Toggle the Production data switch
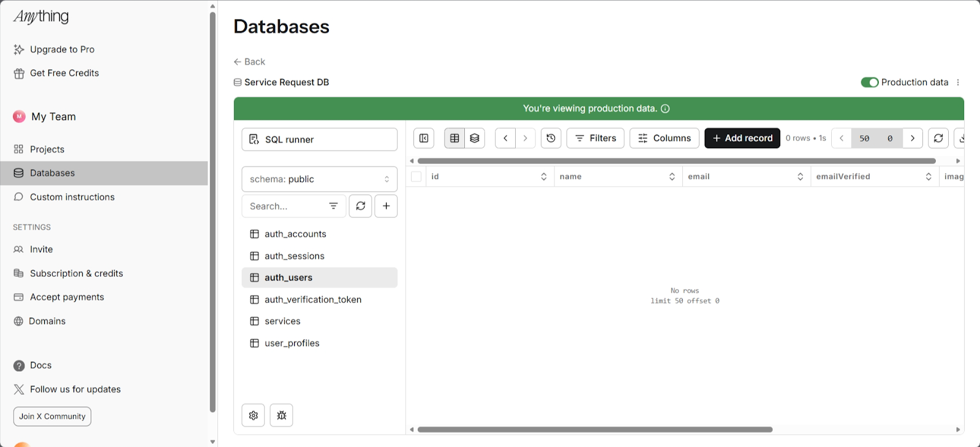This screenshot has height=447, width=980. (870, 83)
